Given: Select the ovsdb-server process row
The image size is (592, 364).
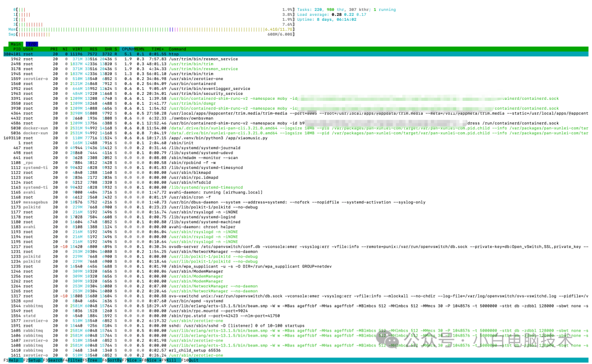Looking at the screenshot, I should (296, 247).
